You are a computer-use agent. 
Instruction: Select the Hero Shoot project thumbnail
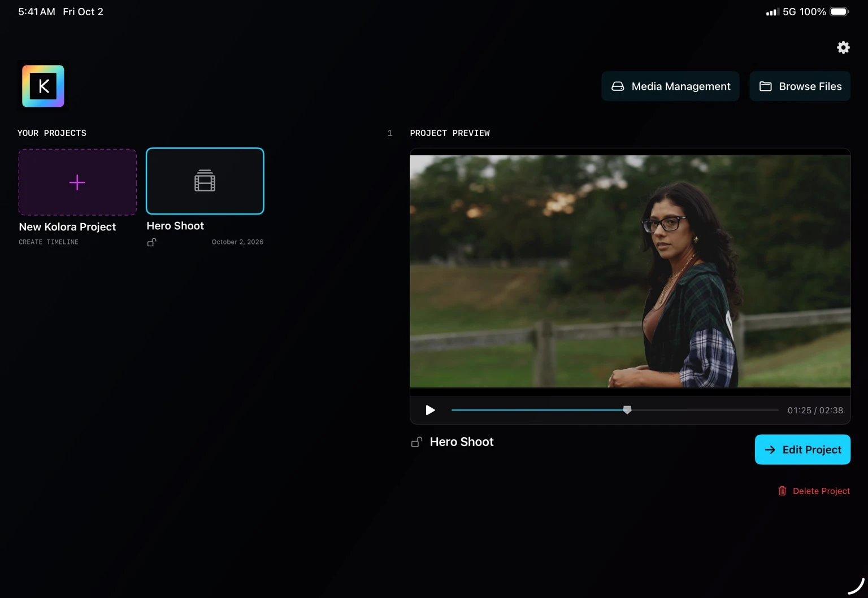(205, 181)
